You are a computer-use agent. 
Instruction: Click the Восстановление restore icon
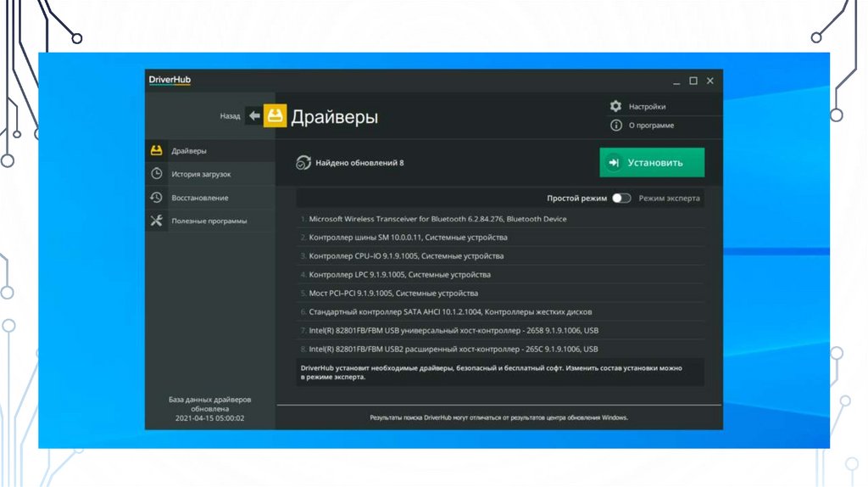tap(157, 197)
